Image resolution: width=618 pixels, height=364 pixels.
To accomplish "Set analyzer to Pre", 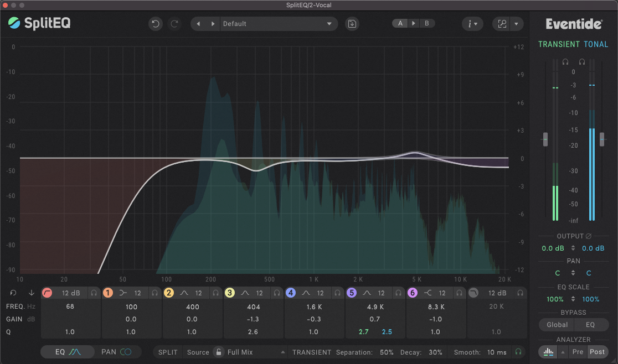I will pyautogui.click(x=578, y=352).
